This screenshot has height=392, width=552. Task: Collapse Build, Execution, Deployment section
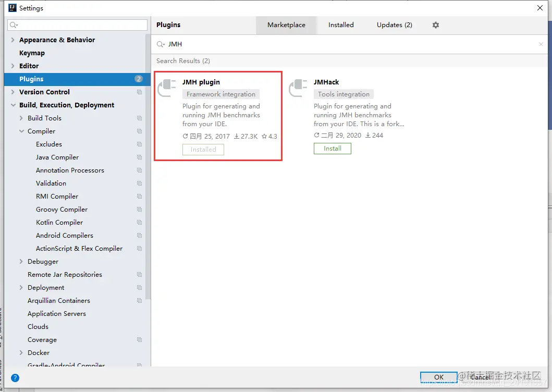(13, 105)
